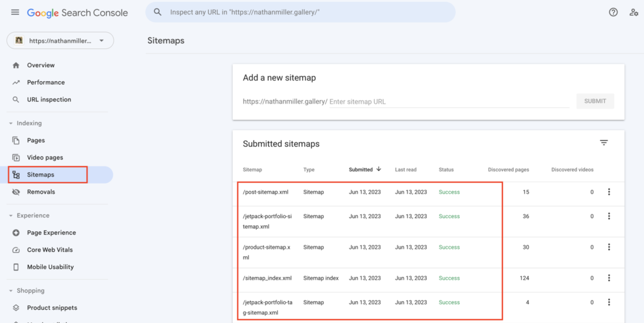Click the Discovered pages column header

pyautogui.click(x=508, y=170)
